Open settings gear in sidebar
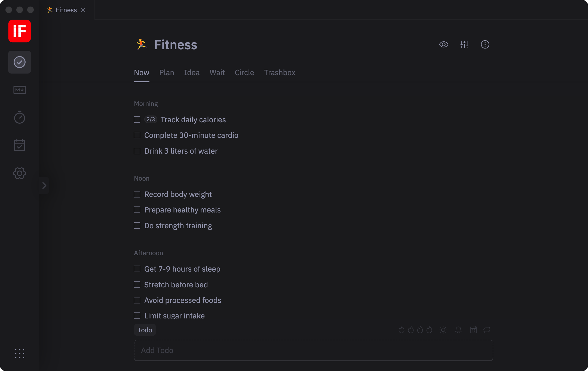The width and height of the screenshot is (588, 371). point(20,173)
